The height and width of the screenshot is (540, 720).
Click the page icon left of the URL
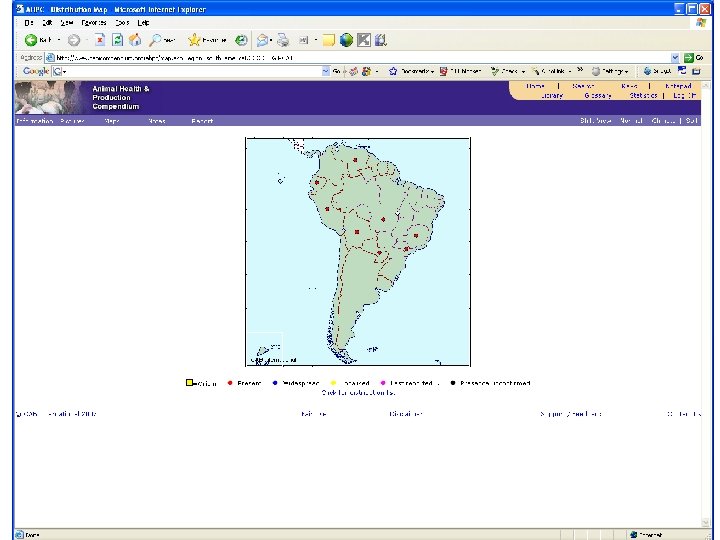[x=50, y=58]
